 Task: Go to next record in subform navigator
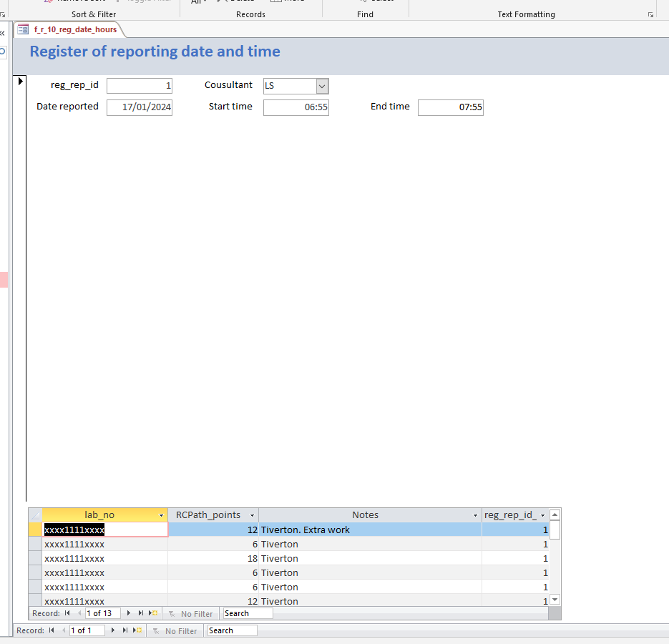[128, 613]
